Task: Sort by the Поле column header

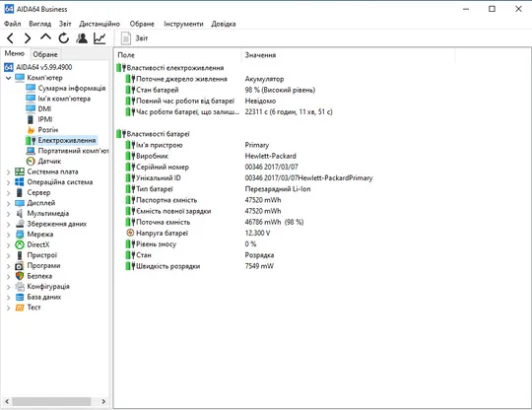Action: coord(178,55)
